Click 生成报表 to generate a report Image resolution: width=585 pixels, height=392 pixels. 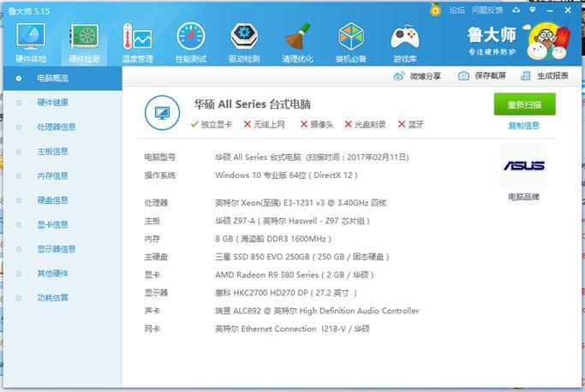coord(545,76)
